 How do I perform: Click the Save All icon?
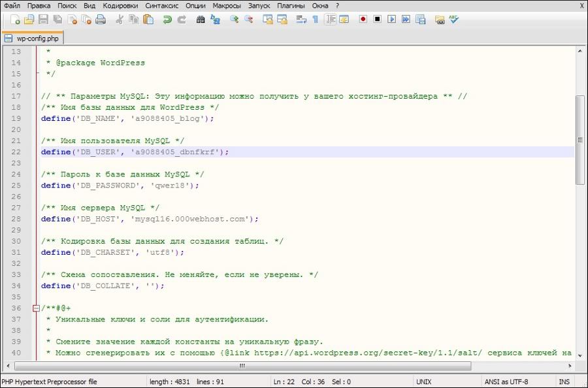[x=57, y=20]
